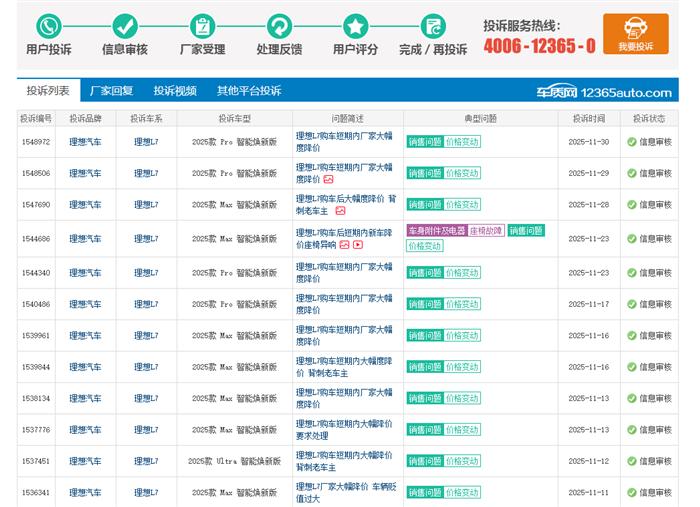Click the green status check icon for 1548506

coord(632,173)
